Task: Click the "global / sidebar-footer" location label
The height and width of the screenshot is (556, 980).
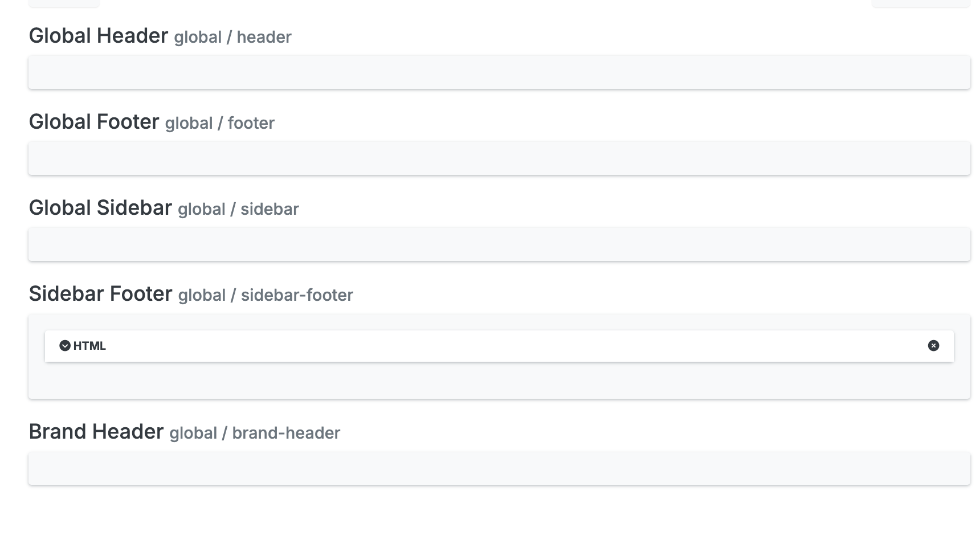Action: coord(266,295)
